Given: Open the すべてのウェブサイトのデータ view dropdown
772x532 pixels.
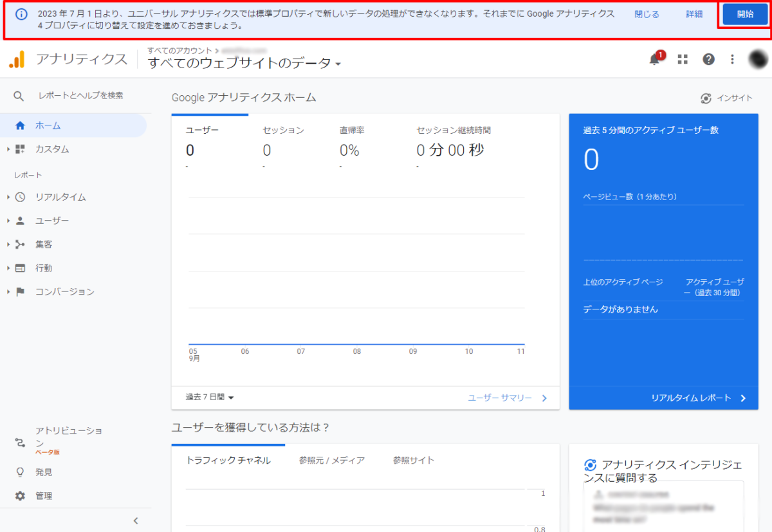Looking at the screenshot, I should click(244, 63).
